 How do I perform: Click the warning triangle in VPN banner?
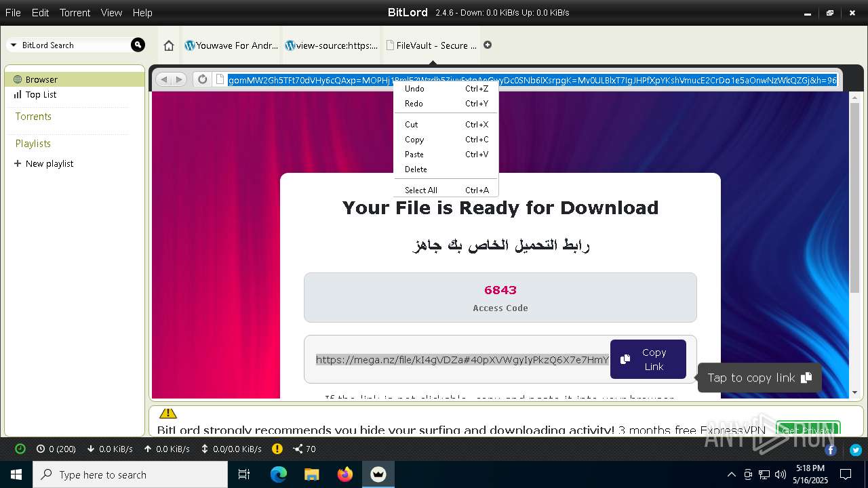point(167,413)
